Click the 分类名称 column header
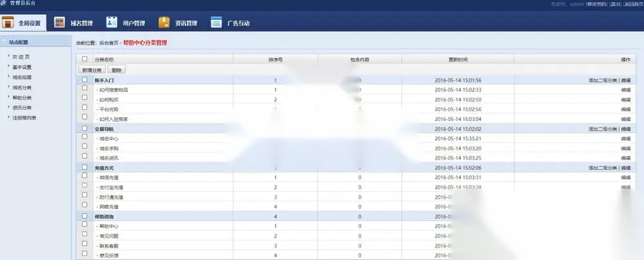Viewport: 644px width, 260px height. [x=104, y=60]
